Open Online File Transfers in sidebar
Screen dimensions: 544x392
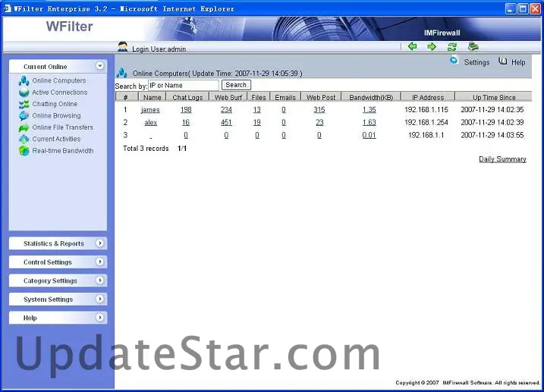click(63, 127)
